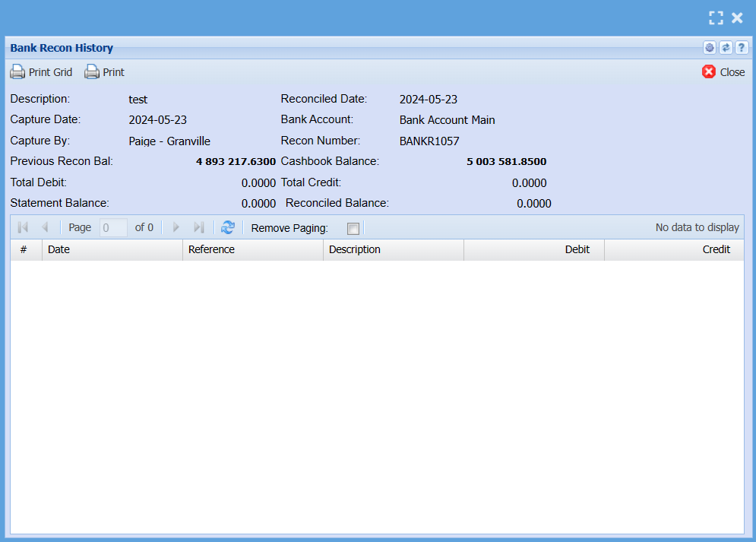Go to previous page of grid
Viewport: 756px width, 542px height.
[44, 227]
